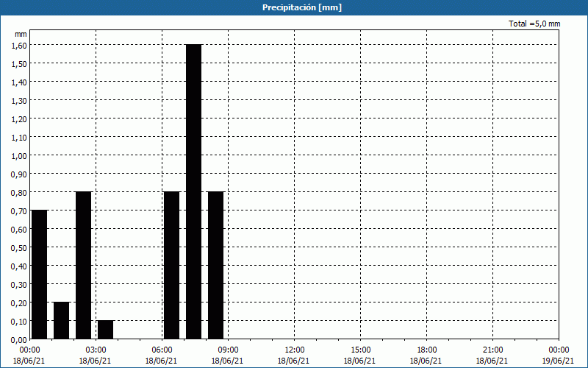Click the 0,20 mm precipitation bar
This screenshot has width=588, height=368.
pyautogui.click(x=62, y=321)
